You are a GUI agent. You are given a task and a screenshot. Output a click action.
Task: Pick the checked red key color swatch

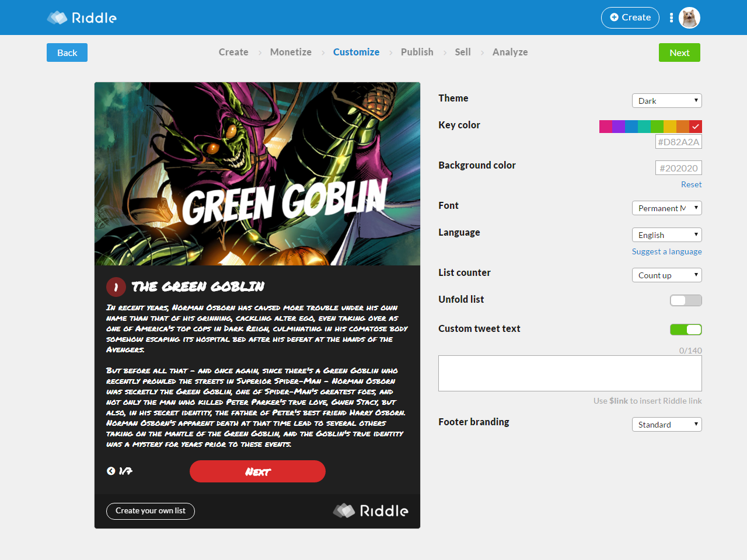click(x=696, y=127)
